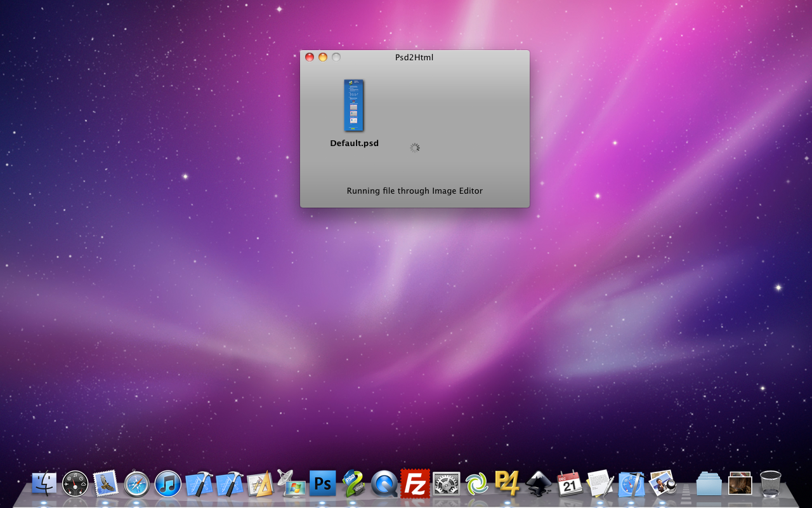Open Remote Desktop Connection dock icon
The height and width of the screenshot is (508, 812).
(291, 484)
